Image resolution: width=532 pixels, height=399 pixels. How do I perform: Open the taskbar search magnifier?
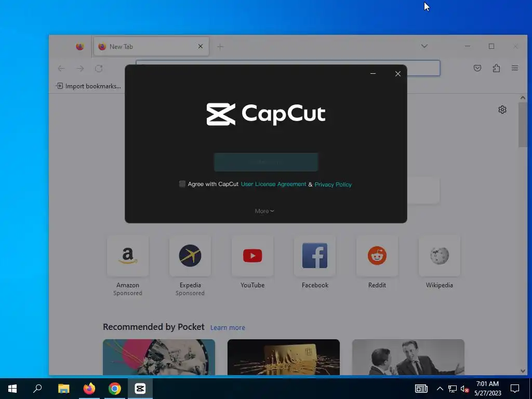tap(37, 389)
